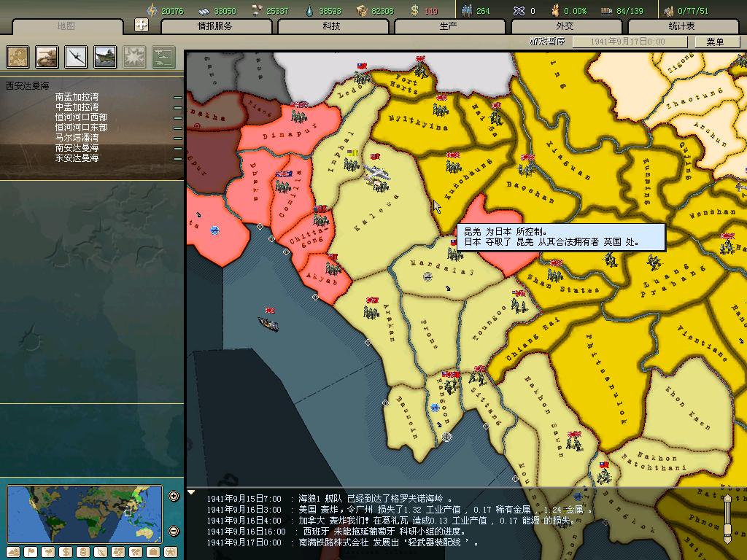Image resolution: width=747 pixels, height=560 pixels.
Task: Click the greyed explosion battles icon
Action: [134, 57]
